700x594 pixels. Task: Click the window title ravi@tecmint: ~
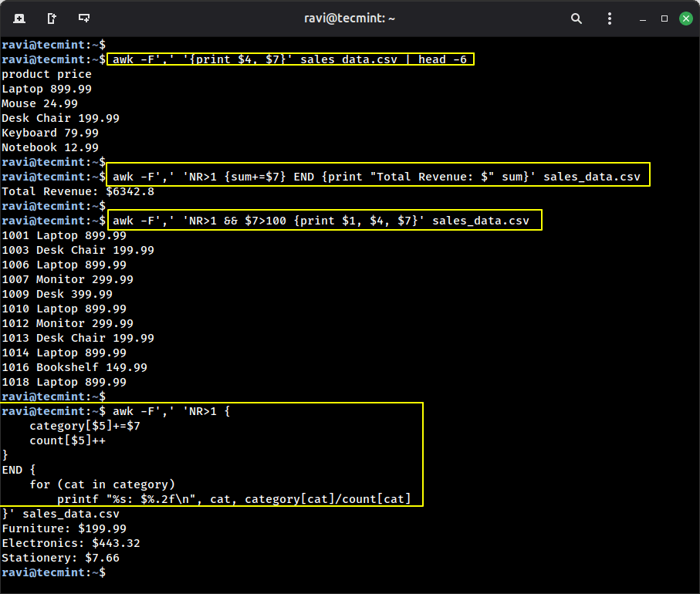(x=350, y=18)
